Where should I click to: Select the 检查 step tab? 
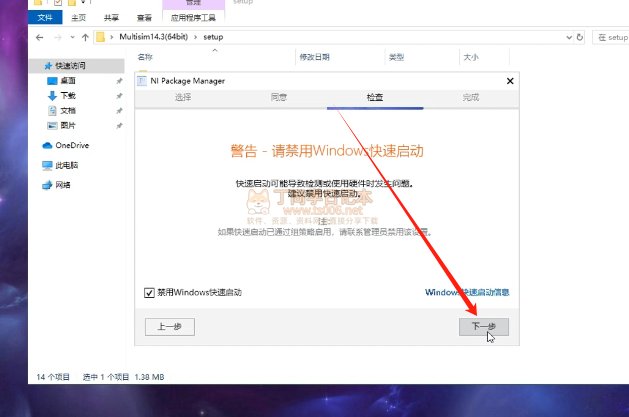(375, 97)
